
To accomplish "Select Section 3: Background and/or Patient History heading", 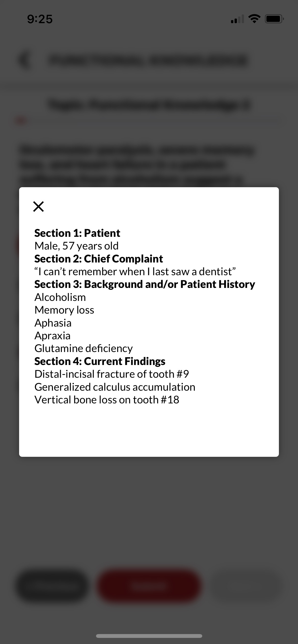I will [x=145, y=284].
